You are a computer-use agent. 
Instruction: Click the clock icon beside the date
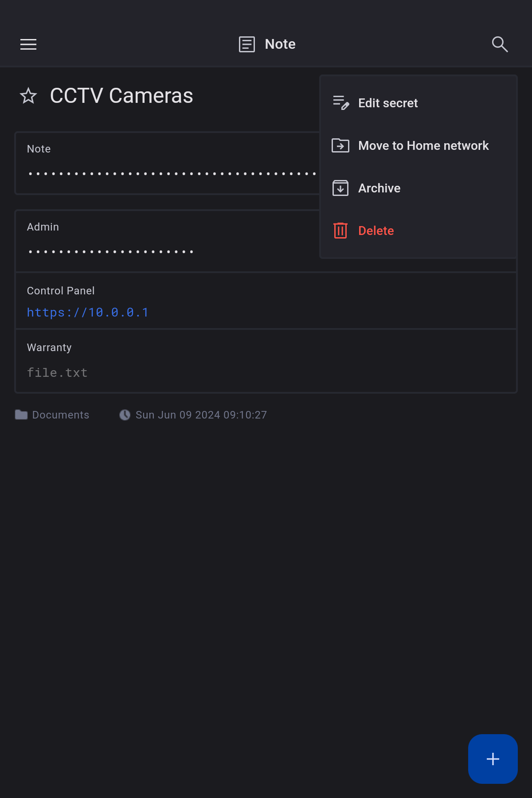point(125,415)
